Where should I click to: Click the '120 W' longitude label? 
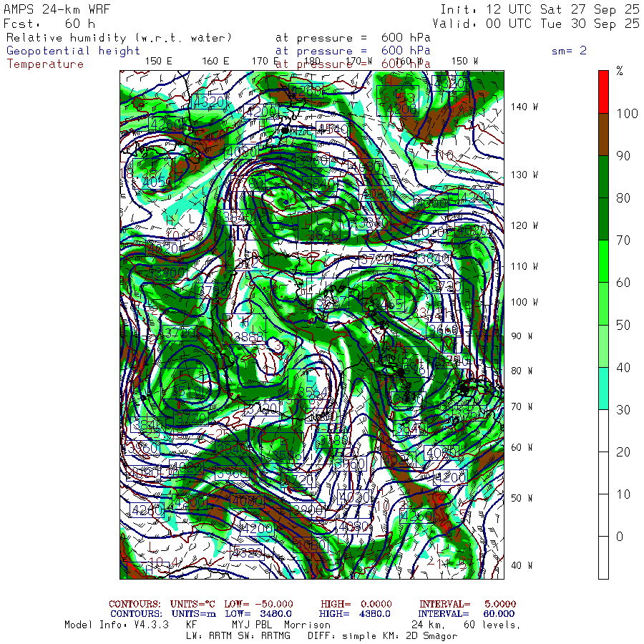(524, 226)
